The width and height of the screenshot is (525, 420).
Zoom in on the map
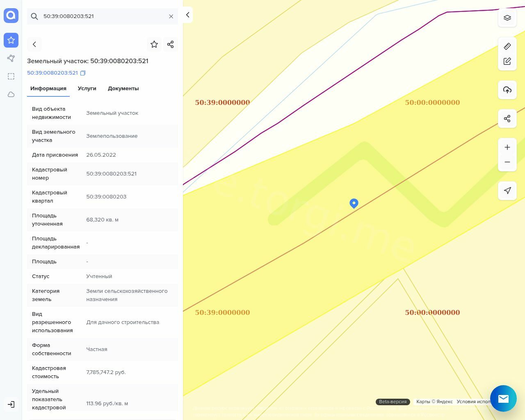(x=507, y=147)
